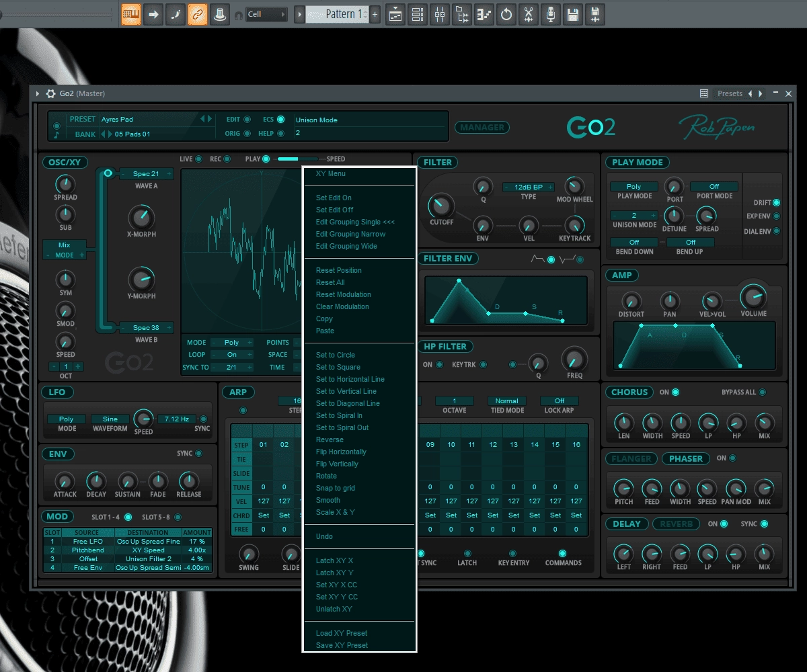807x672 pixels.
Task: Choose Reset Modulation in XY menu
Action: [344, 294]
